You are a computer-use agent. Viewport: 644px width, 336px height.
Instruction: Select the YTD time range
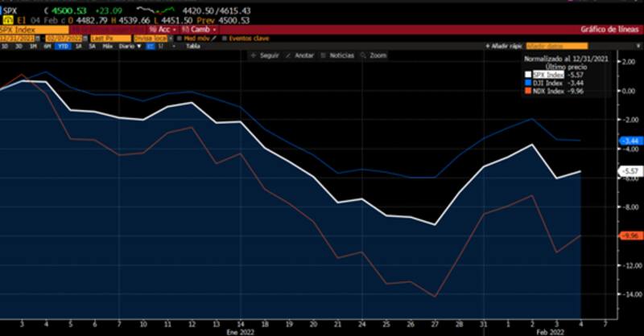(60, 47)
